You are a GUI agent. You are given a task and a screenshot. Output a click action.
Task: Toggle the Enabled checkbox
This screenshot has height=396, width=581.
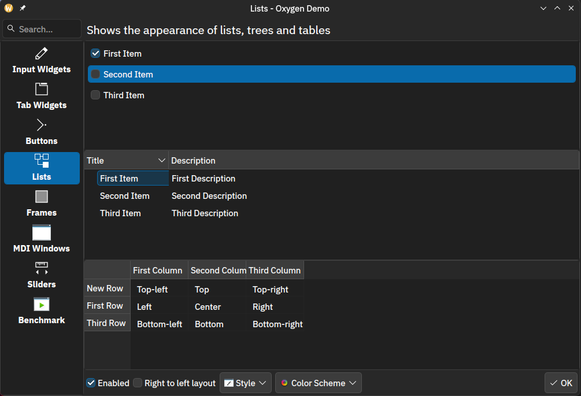(91, 383)
